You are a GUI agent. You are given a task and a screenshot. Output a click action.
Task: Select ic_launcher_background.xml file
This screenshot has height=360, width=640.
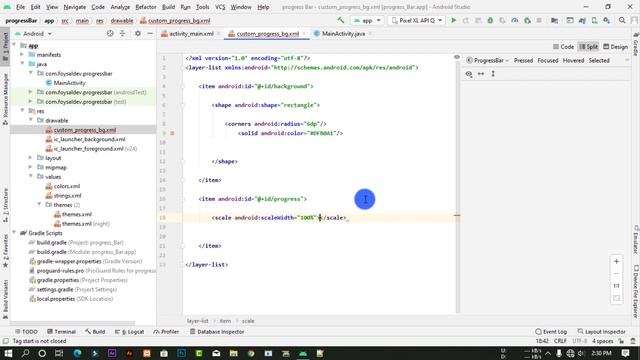pos(89,139)
